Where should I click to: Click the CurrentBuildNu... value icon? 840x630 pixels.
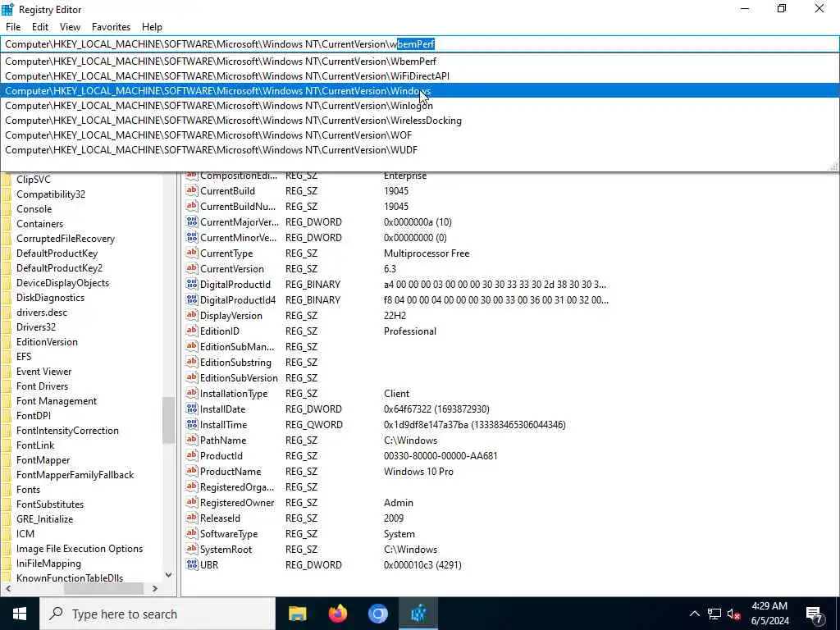click(192, 206)
